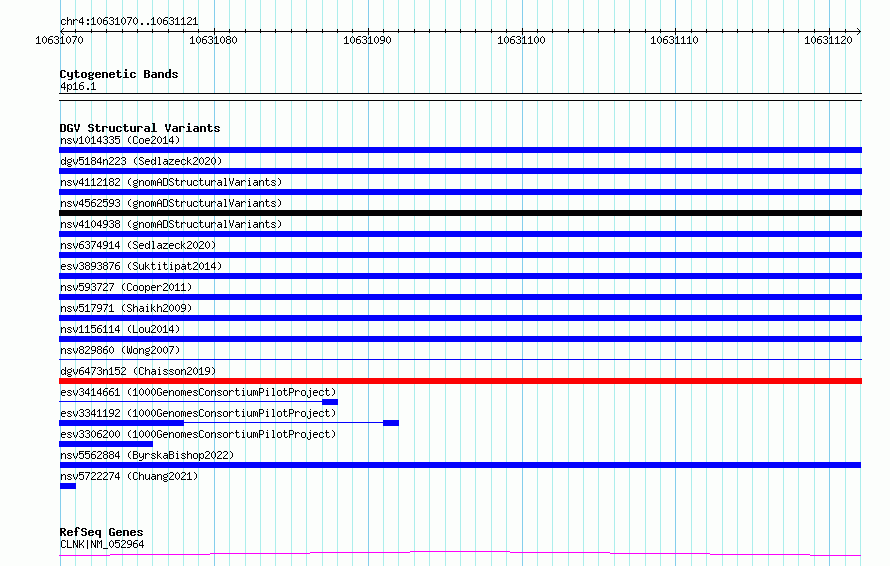
Task: Select the esv3306200 1000Genomes label
Action: (198, 434)
